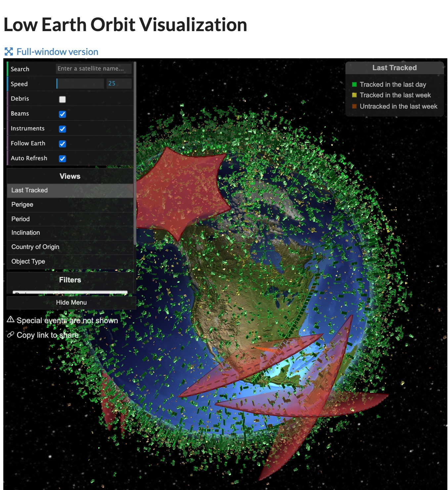Toggle the Auto Refresh checkbox
448x490 pixels.
[x=62, y=159]
